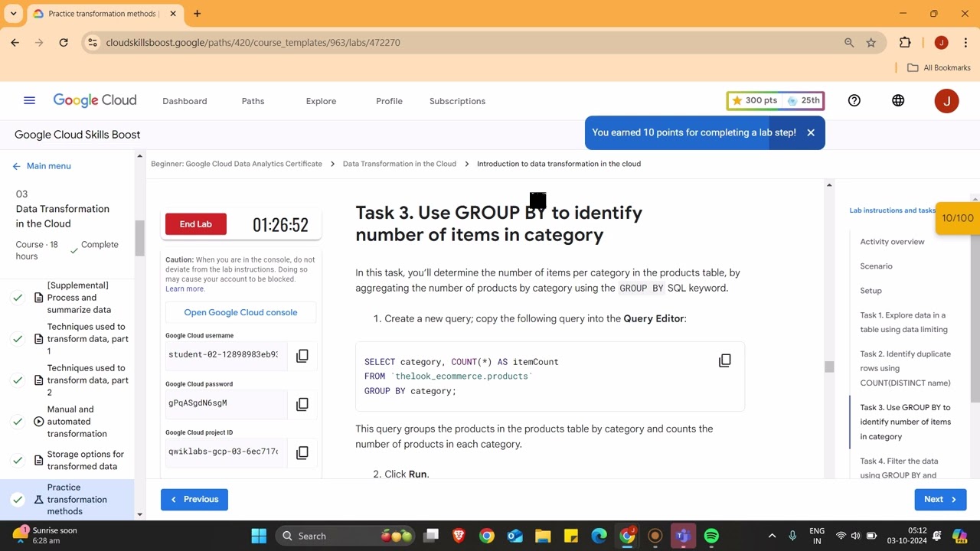This screenshot has width=980, height=551.
Task: Jump to Task 2 Identify duplicate rows item
Action: pos(905,368)
